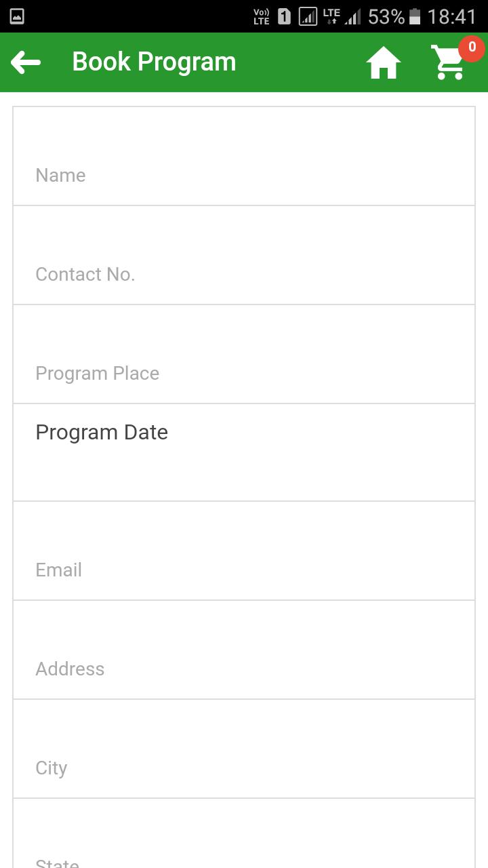Tap the LTE signal strength icon

(x=342, y=16)
